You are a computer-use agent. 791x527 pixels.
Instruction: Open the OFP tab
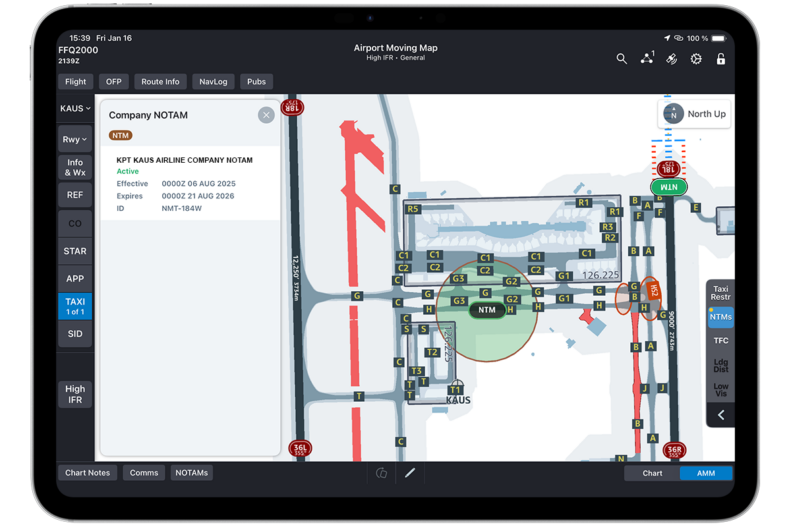(114, 82)
